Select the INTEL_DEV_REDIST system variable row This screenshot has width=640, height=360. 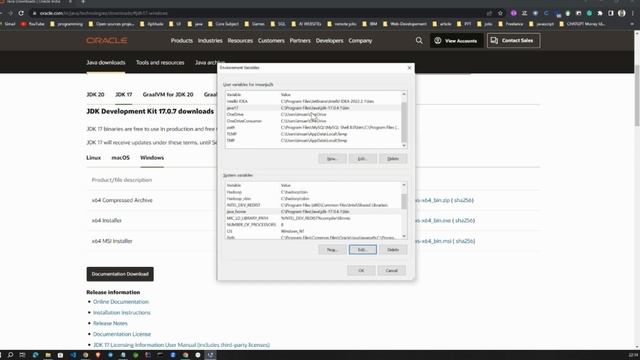coord(313,205)
